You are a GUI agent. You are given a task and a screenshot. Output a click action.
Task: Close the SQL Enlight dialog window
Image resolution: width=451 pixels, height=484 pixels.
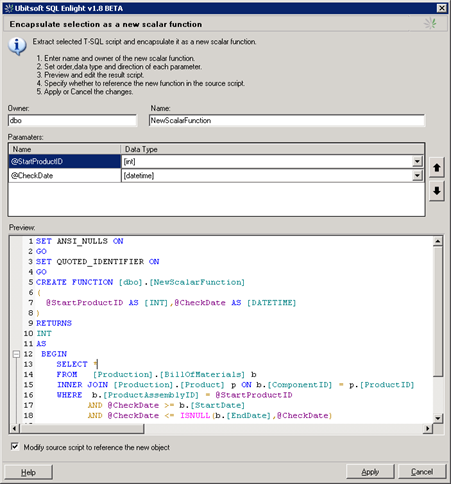pyautogui.click(x=442, y=8)
